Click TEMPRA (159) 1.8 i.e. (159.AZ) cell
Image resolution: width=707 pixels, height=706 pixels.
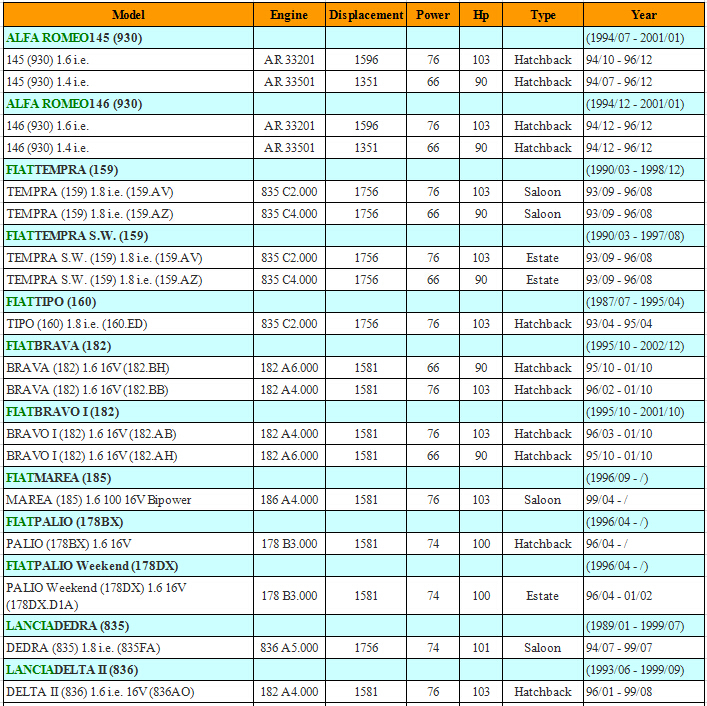pos(128,214)
